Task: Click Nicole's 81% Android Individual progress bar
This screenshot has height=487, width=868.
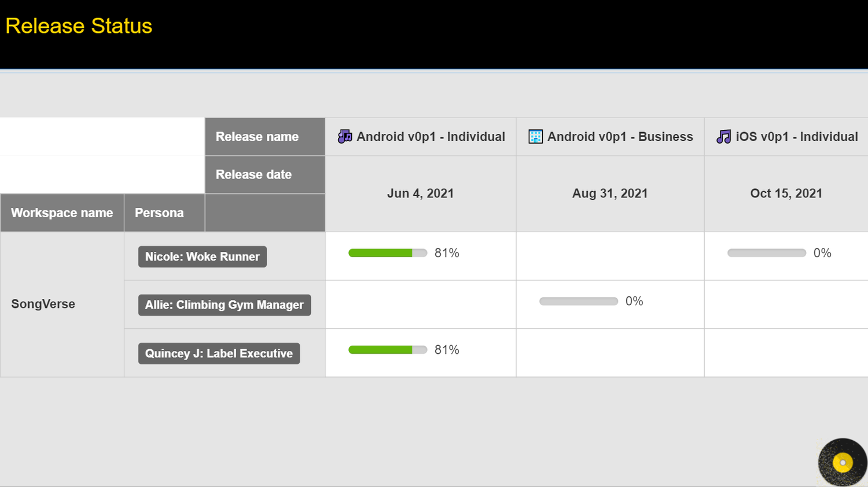Action: [x=387, y=253]
